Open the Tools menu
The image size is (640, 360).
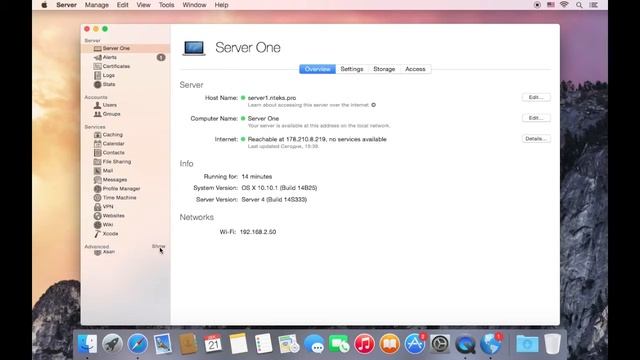[167, 5]
